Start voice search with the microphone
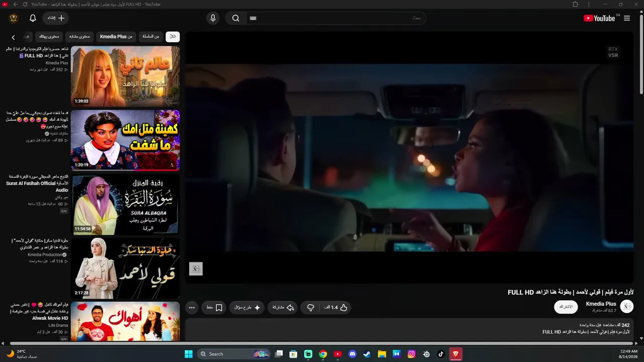Viewport: 644px width, 362px height. 213,18
